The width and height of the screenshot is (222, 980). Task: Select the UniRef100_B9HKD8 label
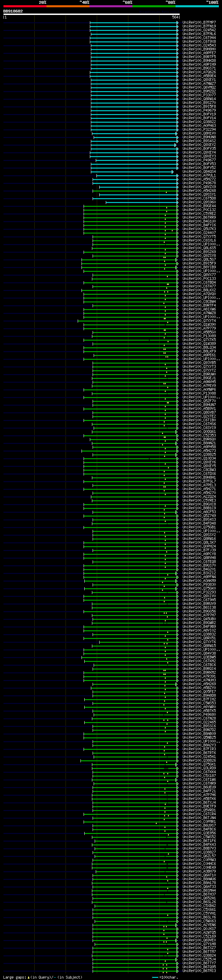coord(199,61)
